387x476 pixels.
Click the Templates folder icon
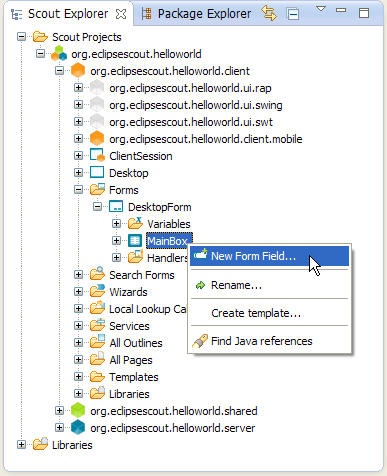[97, 377]
